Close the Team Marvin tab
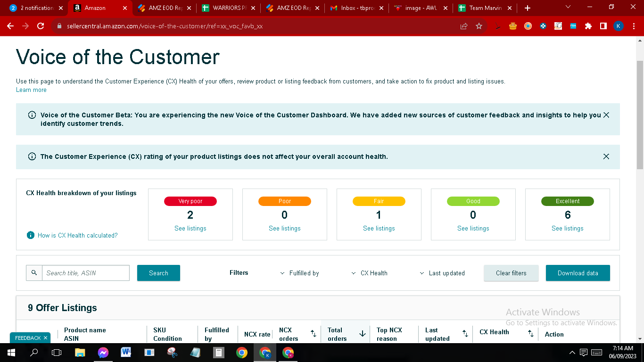The height and width of the screenshot is (362, 644). 509,8
